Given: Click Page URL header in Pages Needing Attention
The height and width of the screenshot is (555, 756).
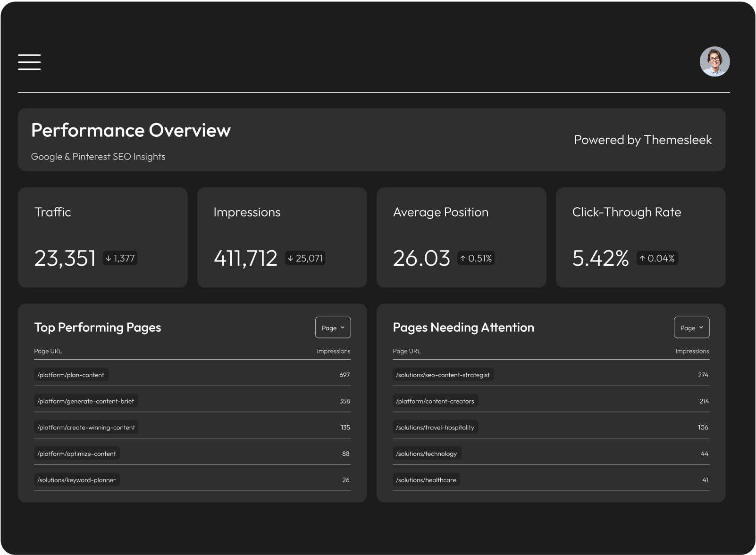Looking at the screenshot, I should pos(407,351).
